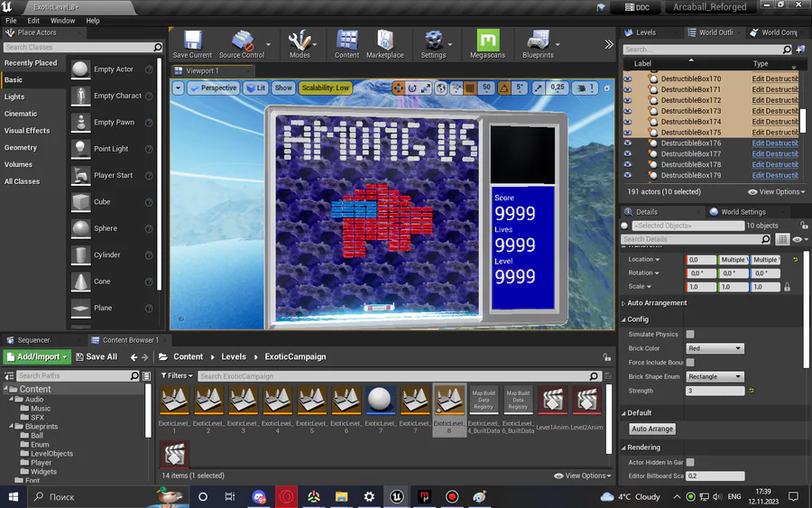The height and width of the screenshot is (508, 812).
Task: Open scale snap value 0,25 dropdown
Action: [x=558, y=88]
